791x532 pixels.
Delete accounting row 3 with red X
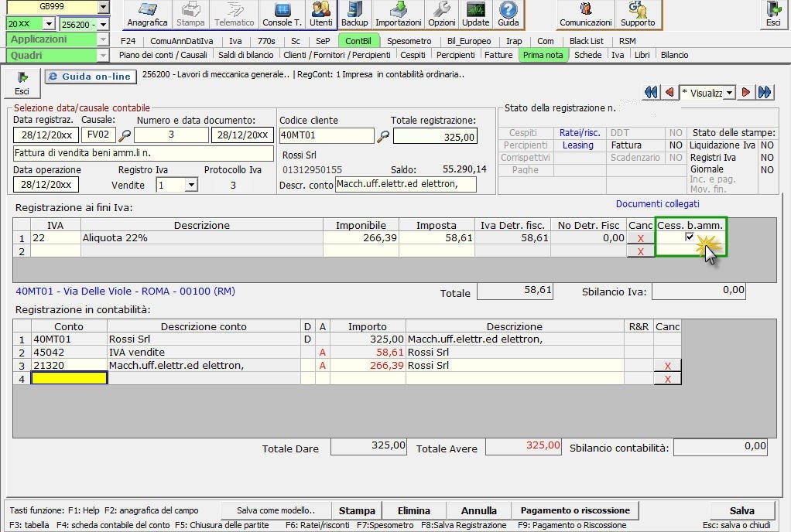(667, 366)
